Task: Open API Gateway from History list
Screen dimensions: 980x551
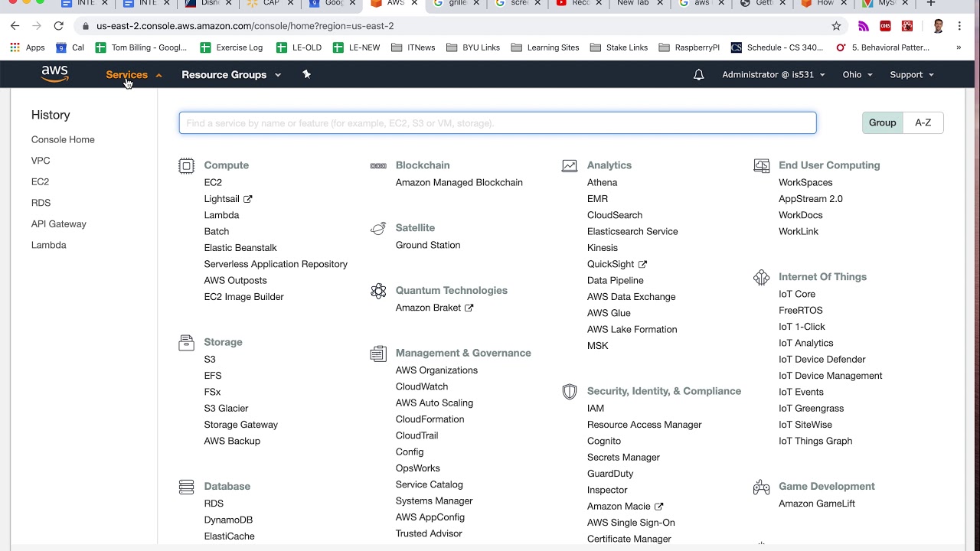Action: (x=59, y=224)
